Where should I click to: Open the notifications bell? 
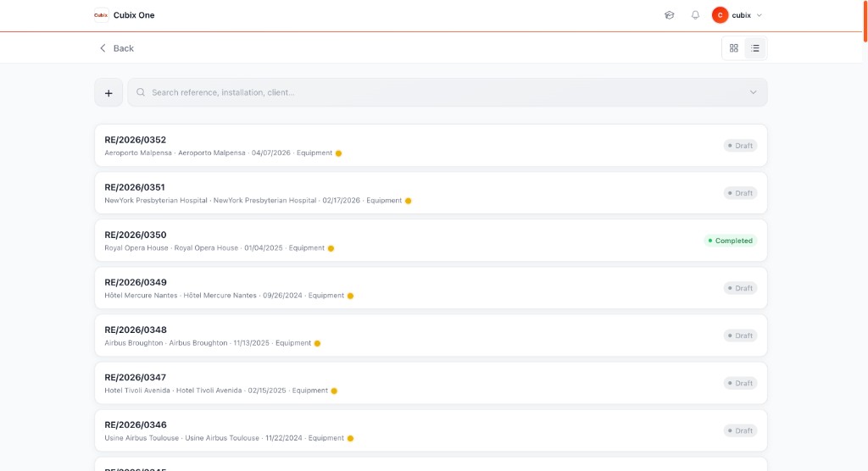695,15
